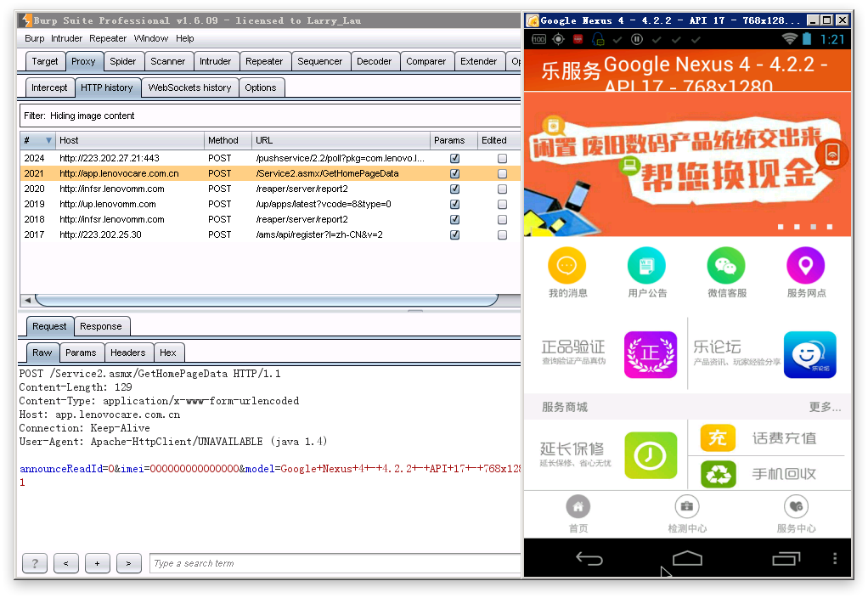This screenshot has height=598, width=868.
Task: Switch to the Target tab
Action: (45, 61)
